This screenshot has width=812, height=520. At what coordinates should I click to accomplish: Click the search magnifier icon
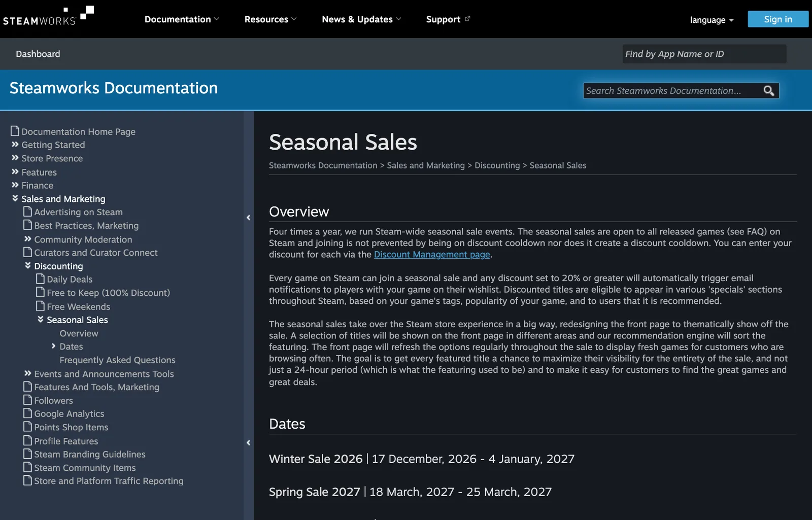click(x=768, y=91)
